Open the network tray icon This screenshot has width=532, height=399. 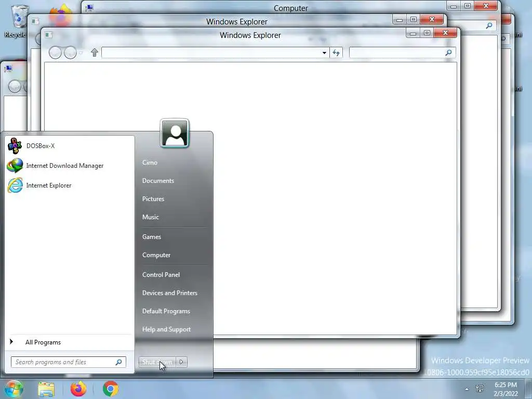pyautogui.click(x=480, y=389)
